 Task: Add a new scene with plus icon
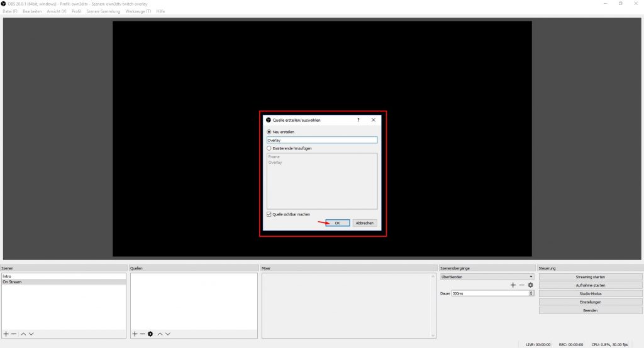(6, 334)
